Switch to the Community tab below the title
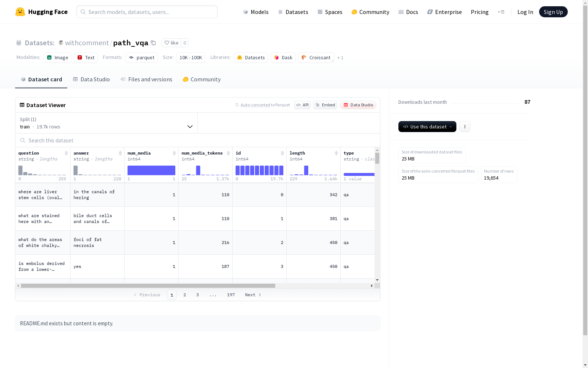The height and width of the screenshot is (368, 588). [202, 79]
